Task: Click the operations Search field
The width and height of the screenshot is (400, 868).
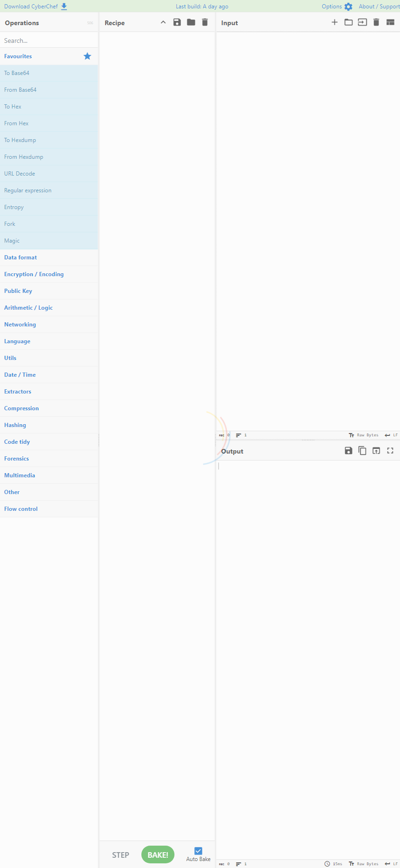Action: pos(49,41)
